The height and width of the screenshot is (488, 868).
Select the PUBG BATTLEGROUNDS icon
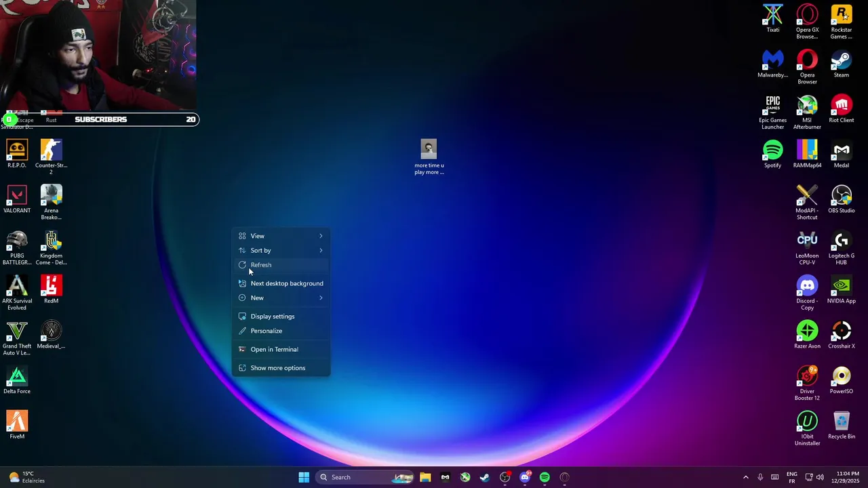[17, 247]
